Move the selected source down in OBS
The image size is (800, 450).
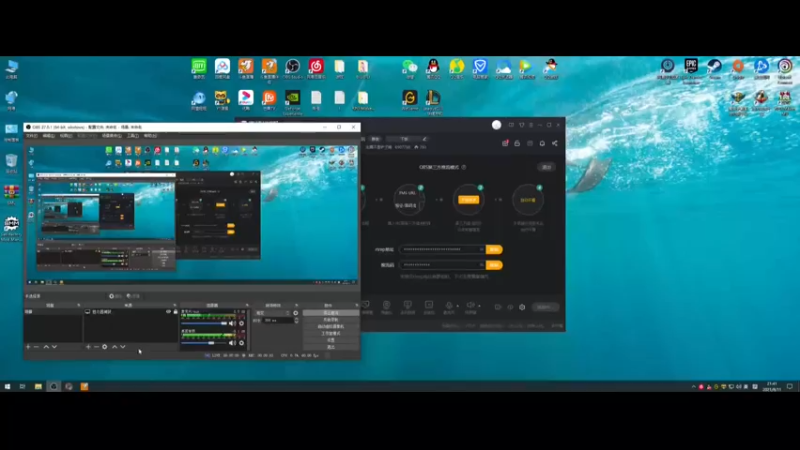(122, 347)
